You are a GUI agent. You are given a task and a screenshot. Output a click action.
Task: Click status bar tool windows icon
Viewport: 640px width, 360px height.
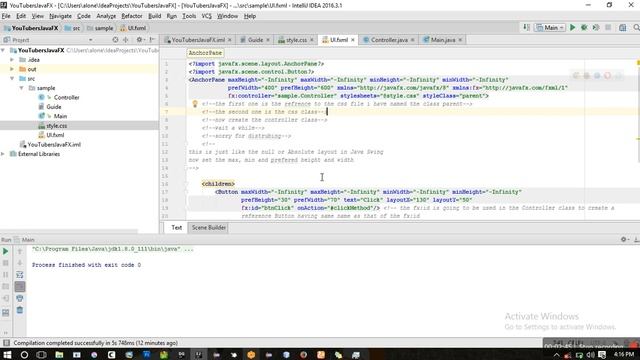point(6,343)
